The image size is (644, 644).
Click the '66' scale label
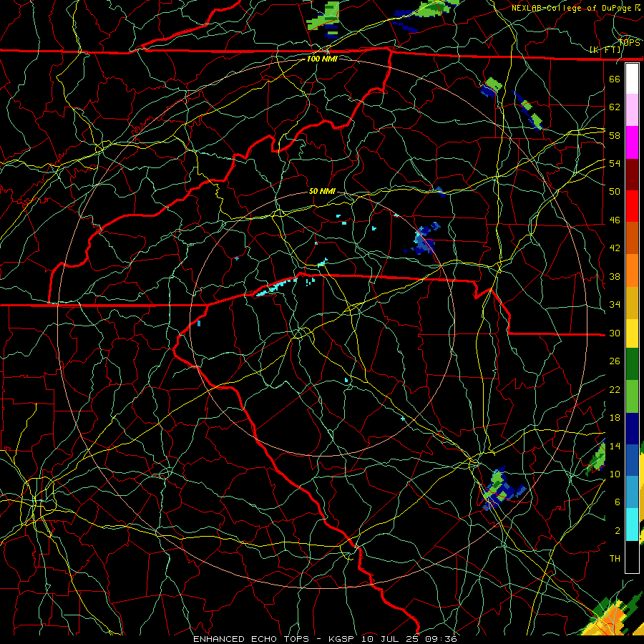click(615, 79)
